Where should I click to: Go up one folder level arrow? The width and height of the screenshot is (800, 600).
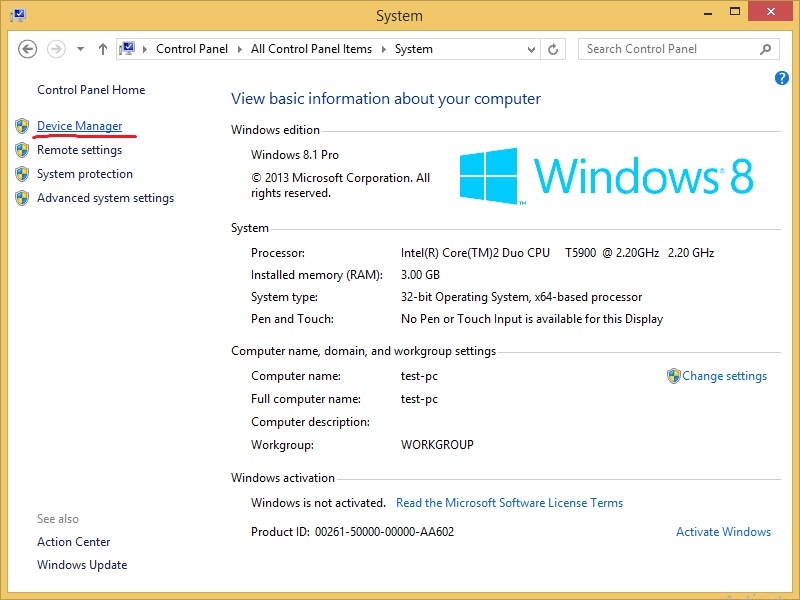coord(103,49)
